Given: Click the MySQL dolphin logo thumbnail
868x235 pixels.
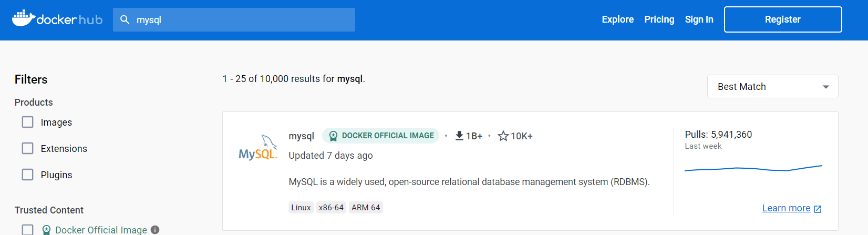Looking at the screenshot, I should tap(258, 147).
